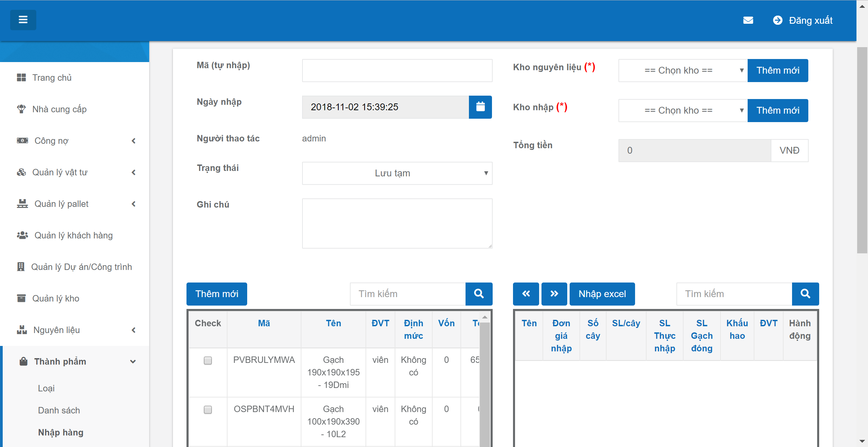Check the OSPBNT4MVH row checkbox
This screenshot has width=868, height=447.
tap(208, 410)
